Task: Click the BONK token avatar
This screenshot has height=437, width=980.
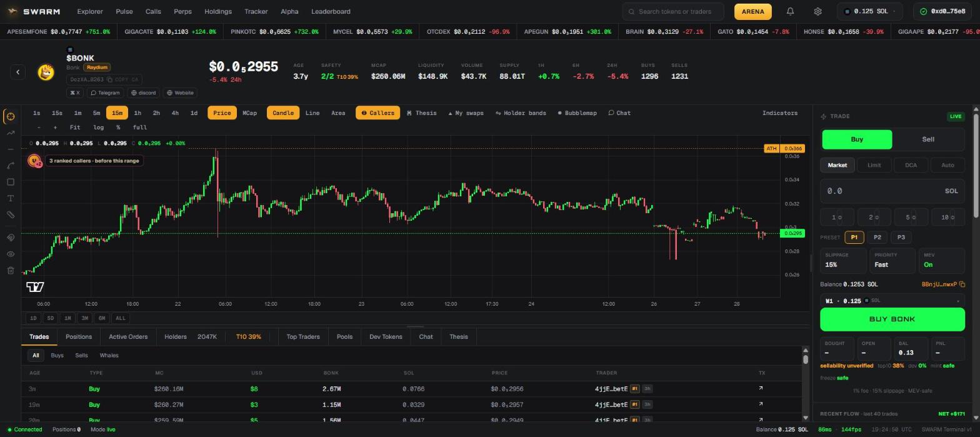Action: point(46,73)
